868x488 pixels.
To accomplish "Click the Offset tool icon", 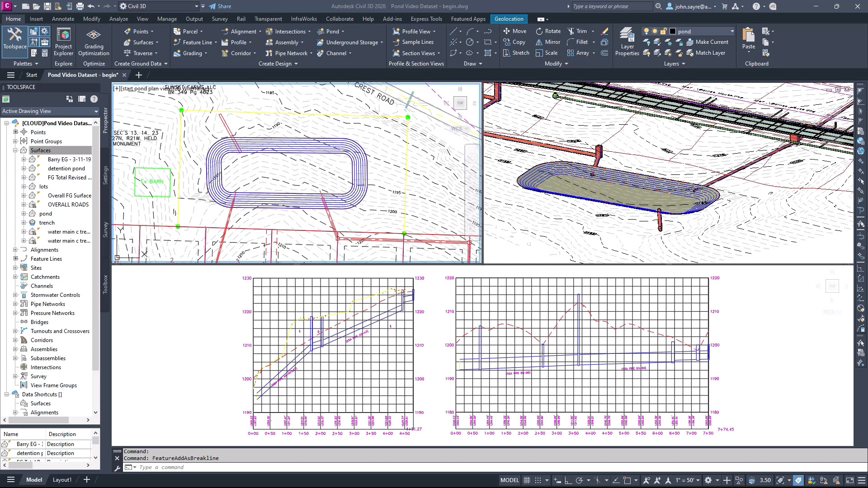I will pos(604,53).
